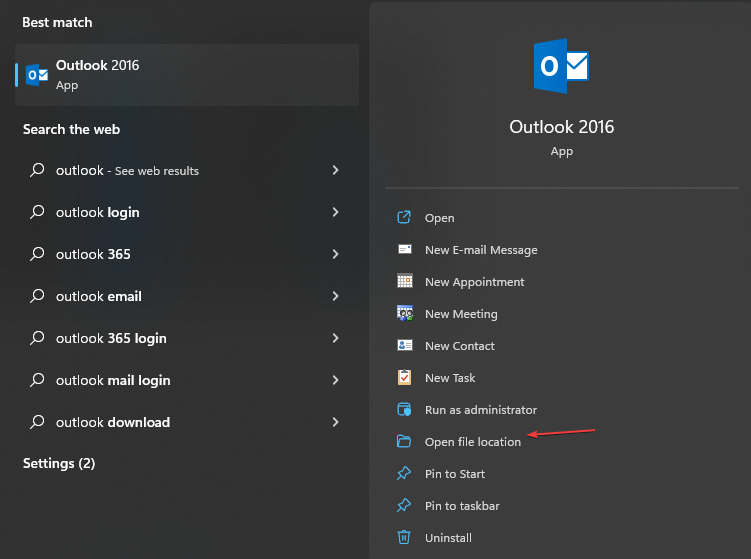Expand the outlook See web results arrow

tap(335, 170)
